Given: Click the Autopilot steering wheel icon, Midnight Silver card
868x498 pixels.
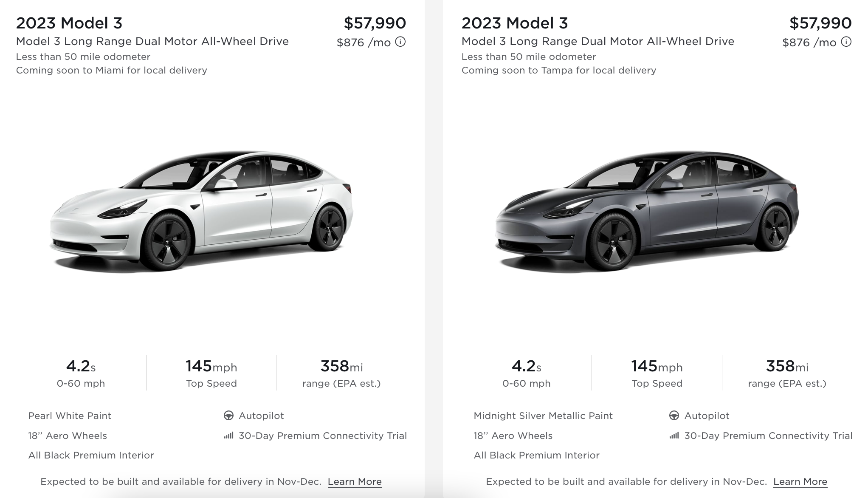Looking at the screenshot, I should [x=674, y=416].
